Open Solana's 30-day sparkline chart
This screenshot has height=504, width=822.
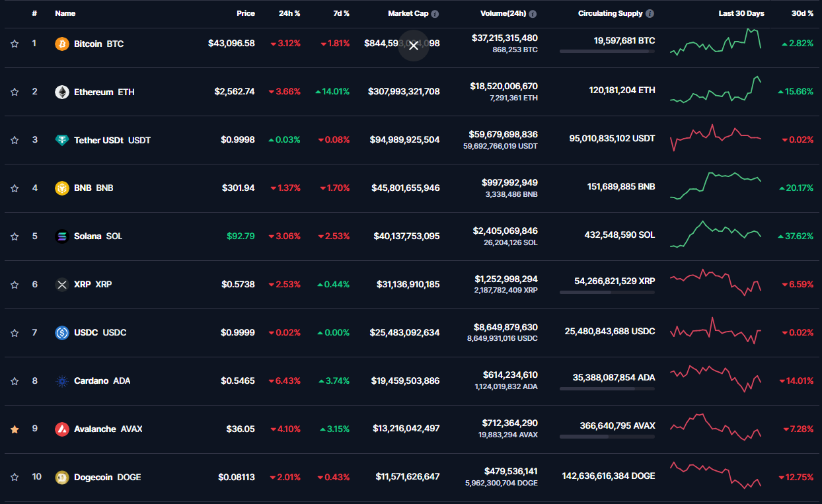tap(716, 234)
